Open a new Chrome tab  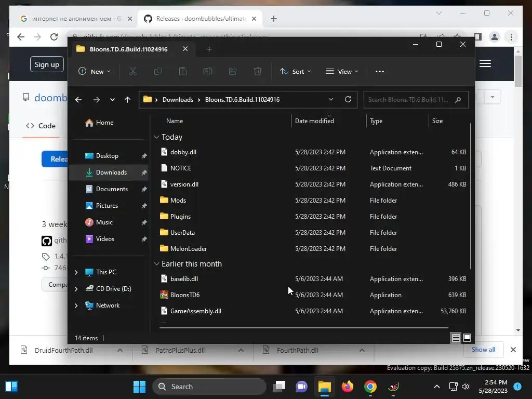pyautogui.click(x=274, y=19)
